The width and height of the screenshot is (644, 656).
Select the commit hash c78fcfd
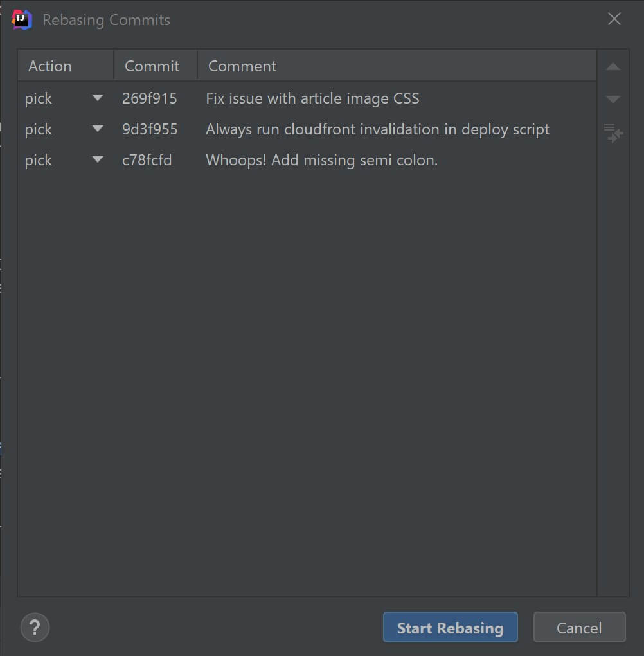point(147,160)
